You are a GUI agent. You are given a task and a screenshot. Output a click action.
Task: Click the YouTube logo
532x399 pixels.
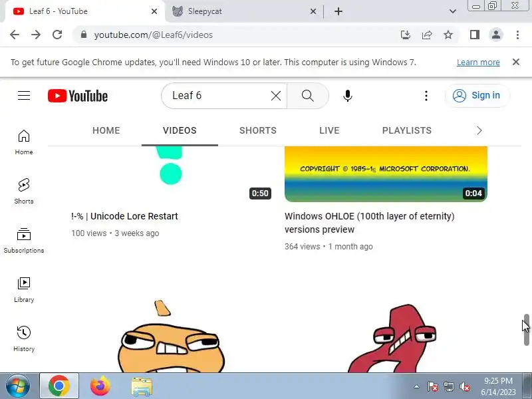(x=78, y=96)
